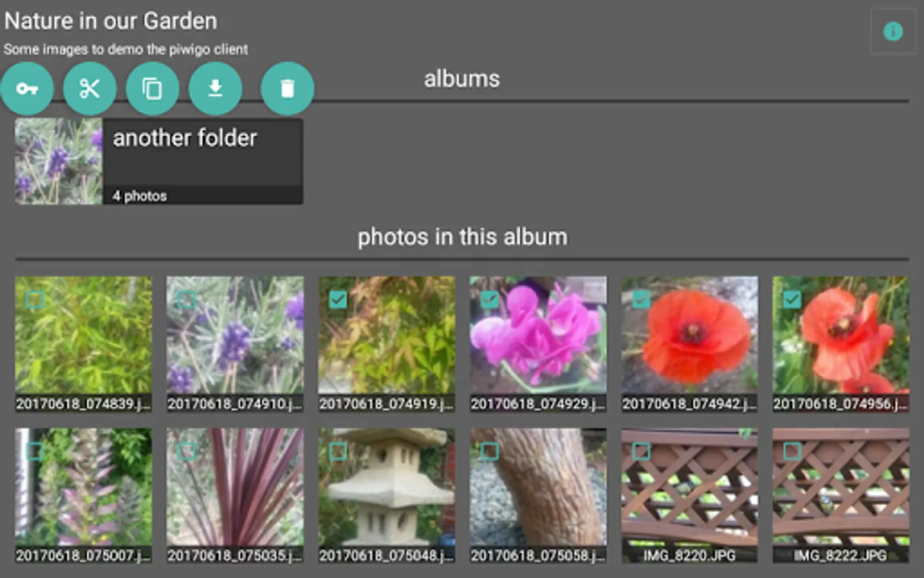Image resolution: width=924 pixels, height=578 pixels.
Task: Check the box on 20170618_074910 photo
Action: tap(186, 299)
